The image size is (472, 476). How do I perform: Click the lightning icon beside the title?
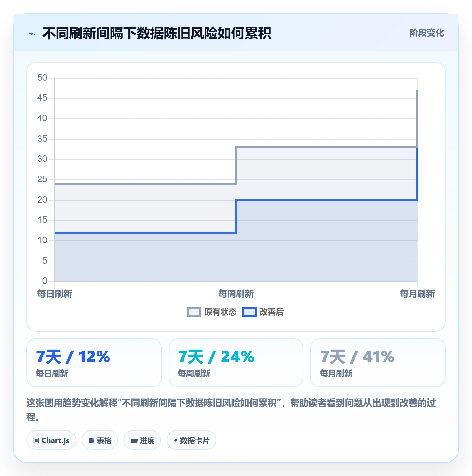(32, 34)
